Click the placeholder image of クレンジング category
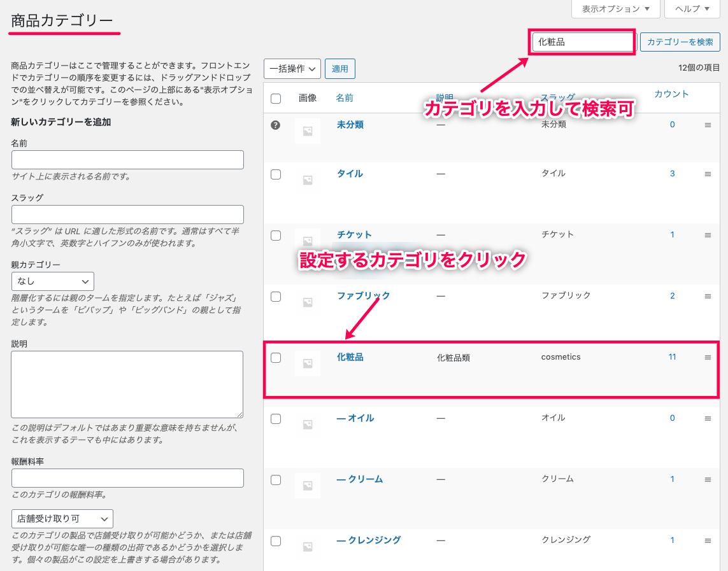Screen dimensions: 728x571 [x=308, y=547]
